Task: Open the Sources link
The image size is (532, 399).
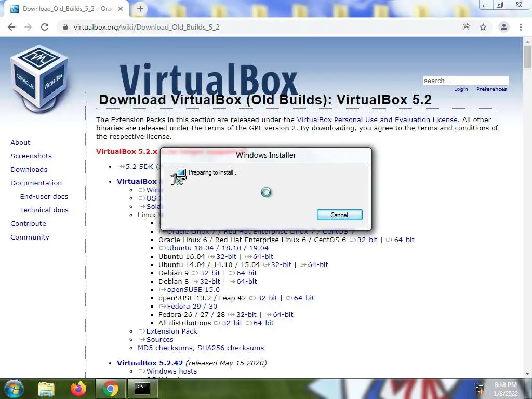Action: pos(159,340)
